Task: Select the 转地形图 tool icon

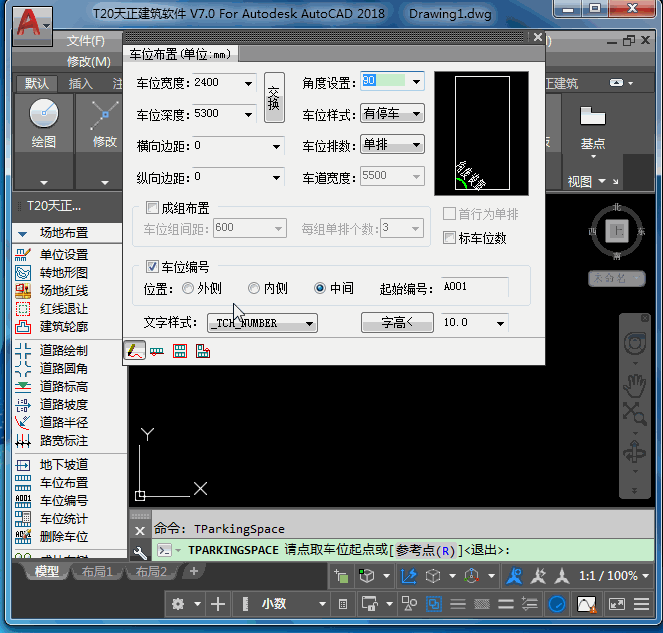Action: point(23,273)
